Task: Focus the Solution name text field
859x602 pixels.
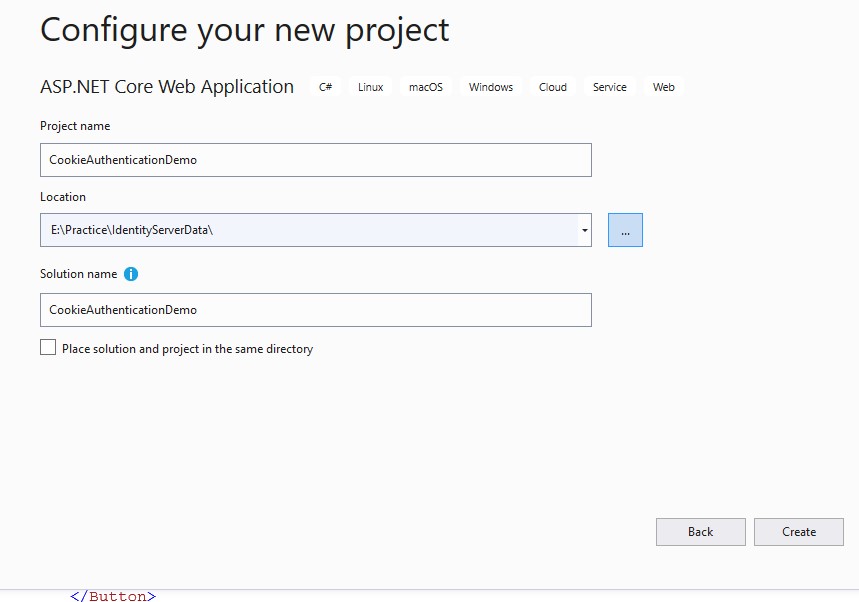Action: [x=316, y=310]
